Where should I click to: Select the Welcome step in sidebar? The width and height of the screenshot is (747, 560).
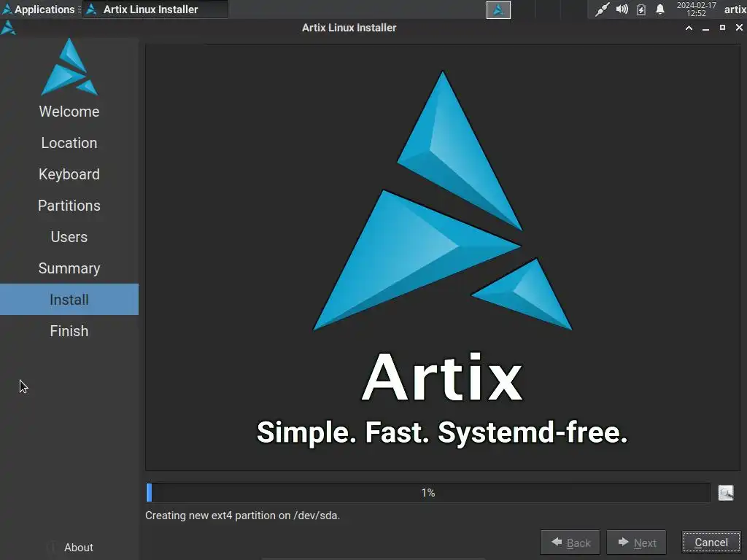point(69,112)
